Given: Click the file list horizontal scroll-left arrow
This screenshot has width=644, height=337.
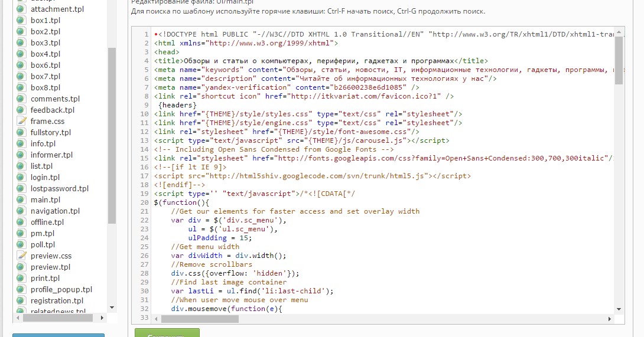Looking at the screenshot, I should tap(18, 318).
